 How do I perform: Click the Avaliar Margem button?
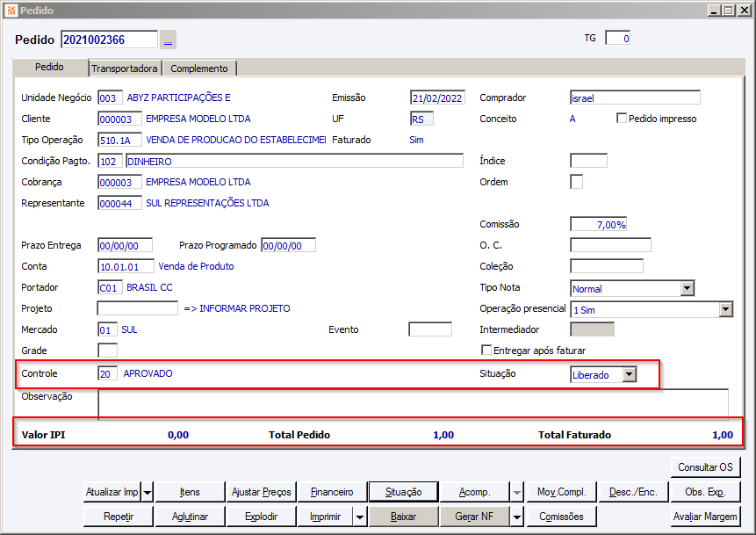click(x=705, y=517)
